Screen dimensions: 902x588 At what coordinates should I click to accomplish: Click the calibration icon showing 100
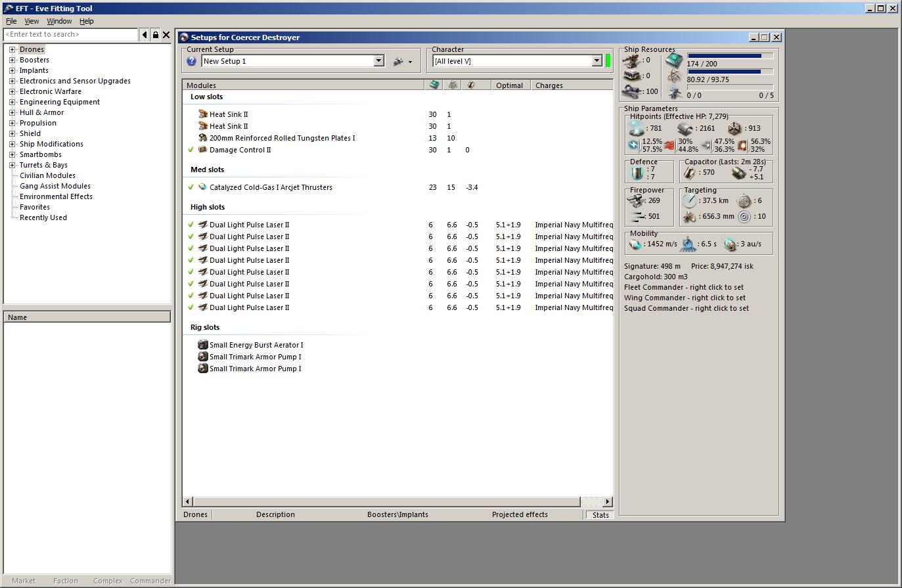pos(633,91)
